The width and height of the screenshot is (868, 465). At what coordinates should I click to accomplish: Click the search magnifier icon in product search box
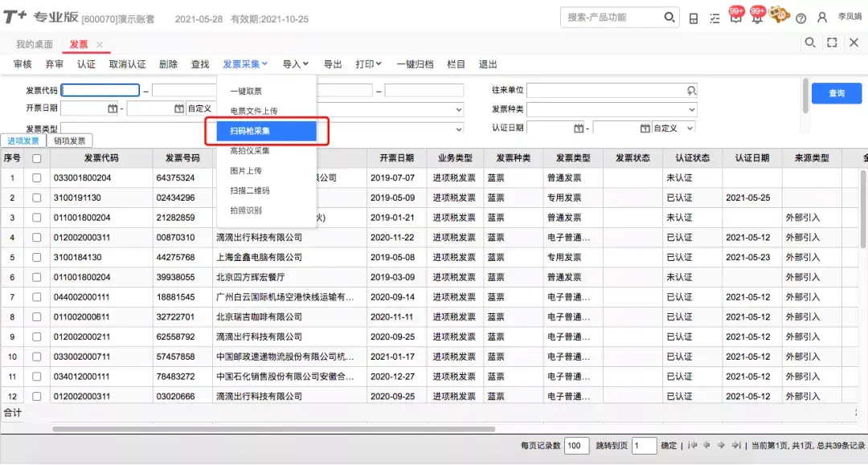tap(669, 18)
